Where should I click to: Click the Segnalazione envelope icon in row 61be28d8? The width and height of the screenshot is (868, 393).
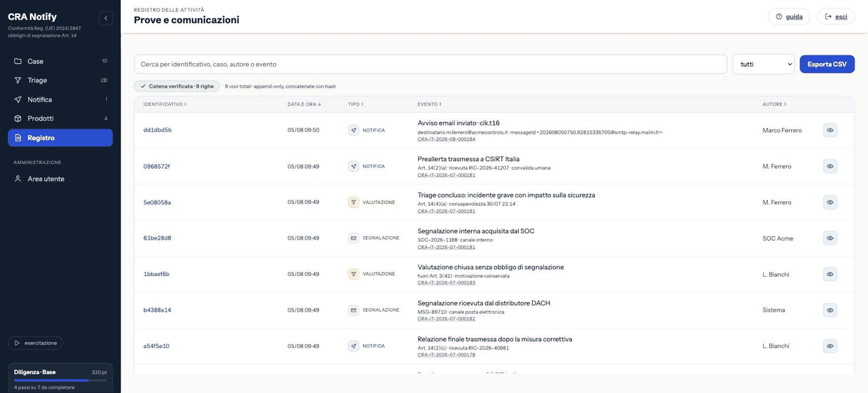coord(353,238)
